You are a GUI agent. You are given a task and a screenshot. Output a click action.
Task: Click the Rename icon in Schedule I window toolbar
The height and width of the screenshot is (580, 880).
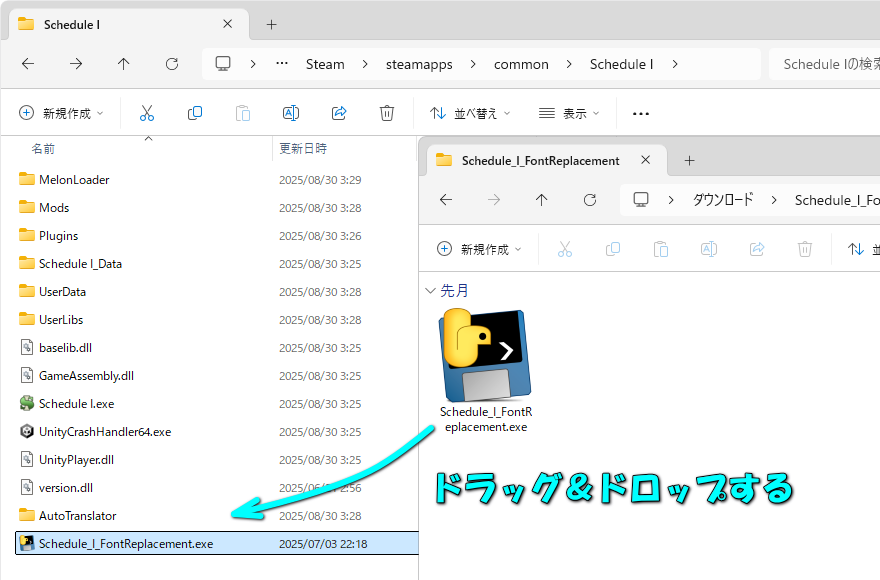(291, 113)
